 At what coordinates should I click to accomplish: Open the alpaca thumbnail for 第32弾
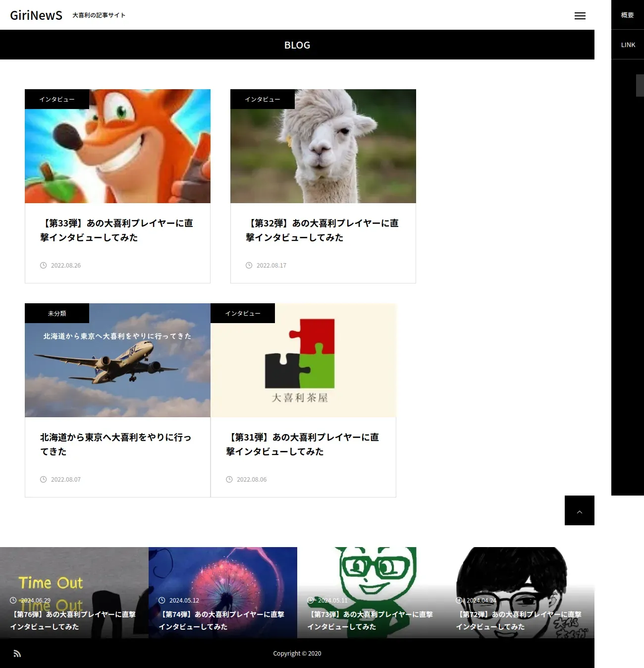coord(323,146)
